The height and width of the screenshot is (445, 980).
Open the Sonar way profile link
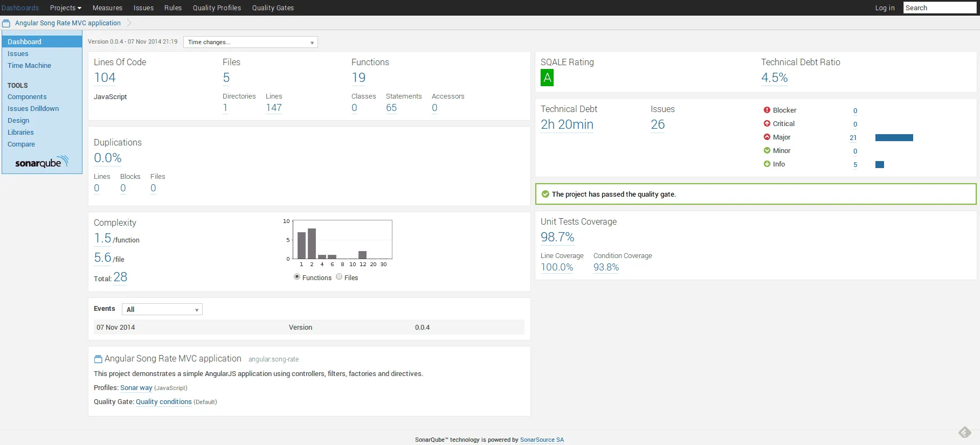click(136, 388)
